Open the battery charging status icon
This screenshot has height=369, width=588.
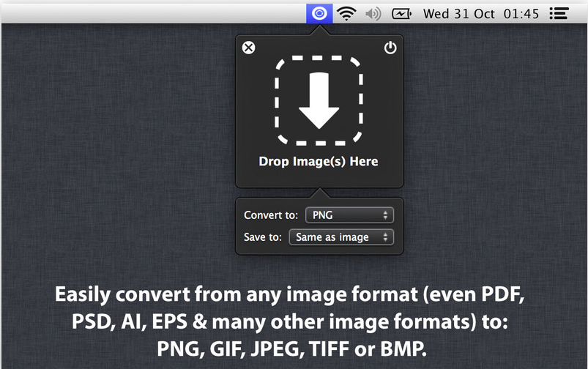pyautogui.click(x=401, y=13)
